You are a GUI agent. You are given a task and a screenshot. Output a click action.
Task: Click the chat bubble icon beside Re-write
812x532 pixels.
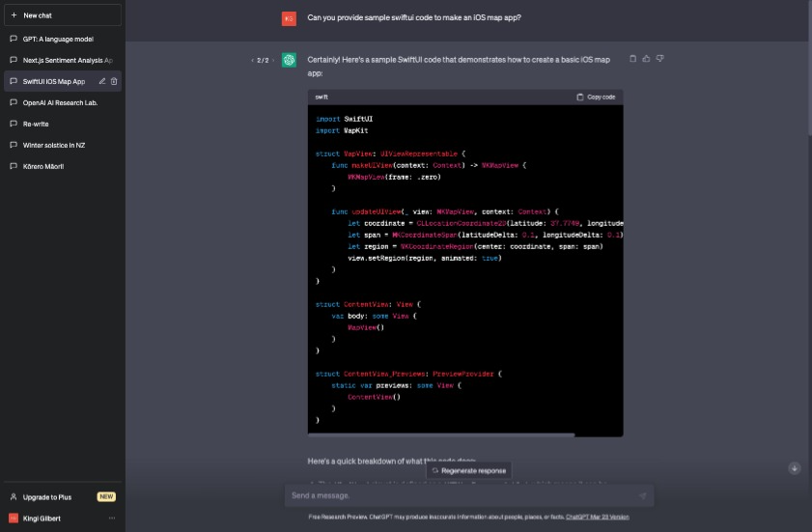point(14,124)
